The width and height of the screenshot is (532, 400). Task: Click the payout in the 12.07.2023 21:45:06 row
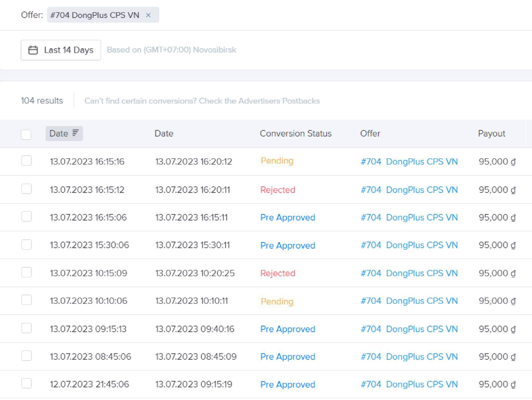click(497, 384)
